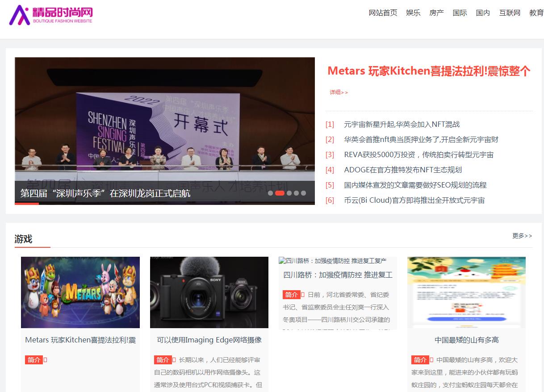Open card title Metars 玩家Kitchen喜提法拉利!震
The width and height of the screenshot is (544, 392).
coord(80,340)
